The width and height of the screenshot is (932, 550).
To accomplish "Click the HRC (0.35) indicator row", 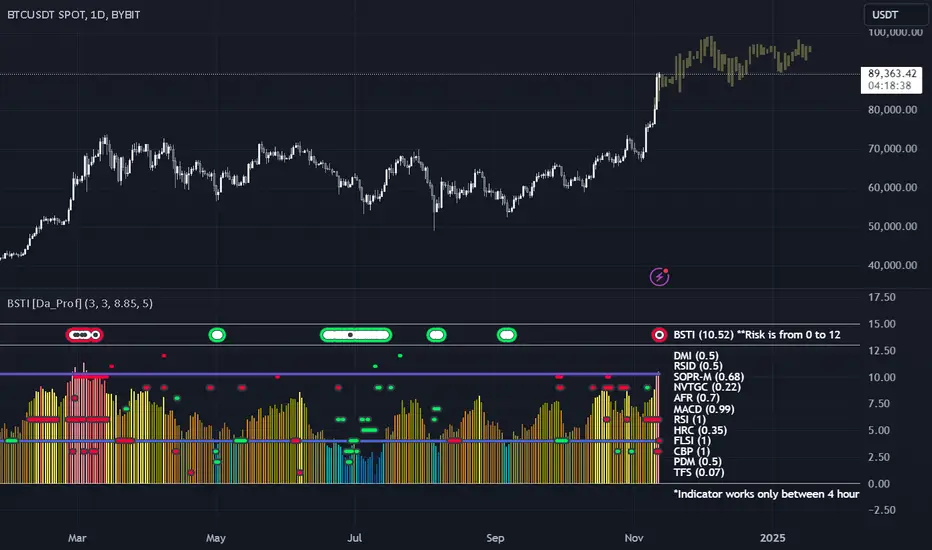I will click(x=700, y=430).
